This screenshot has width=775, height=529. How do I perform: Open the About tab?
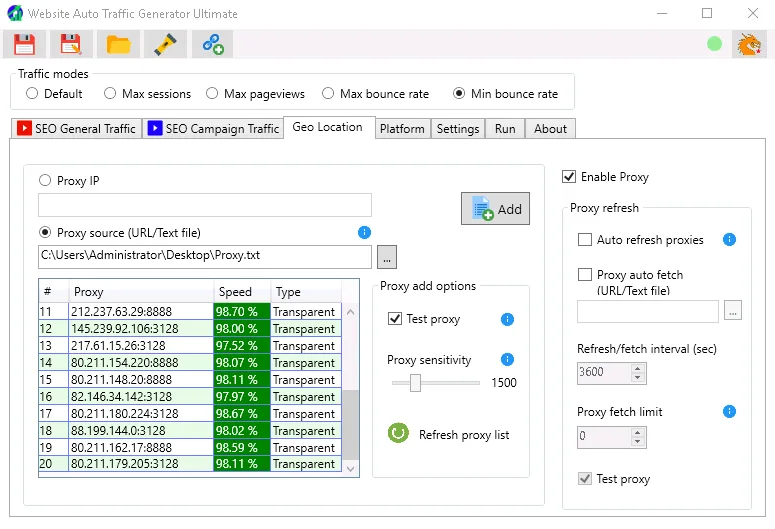(550, 129)
